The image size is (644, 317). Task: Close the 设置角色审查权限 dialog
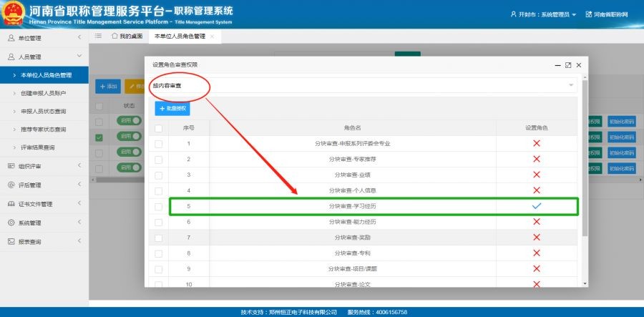(x=579, y=65)
